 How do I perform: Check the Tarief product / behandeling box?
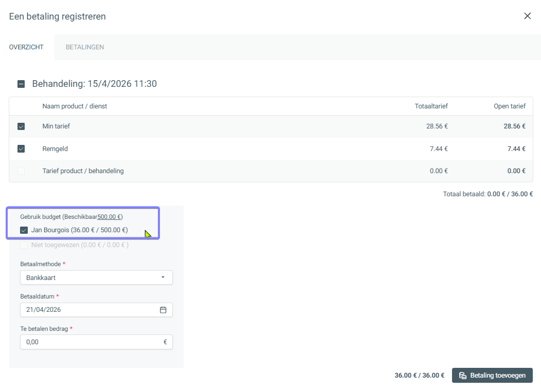pyautogui.click(x=21, y=171)
